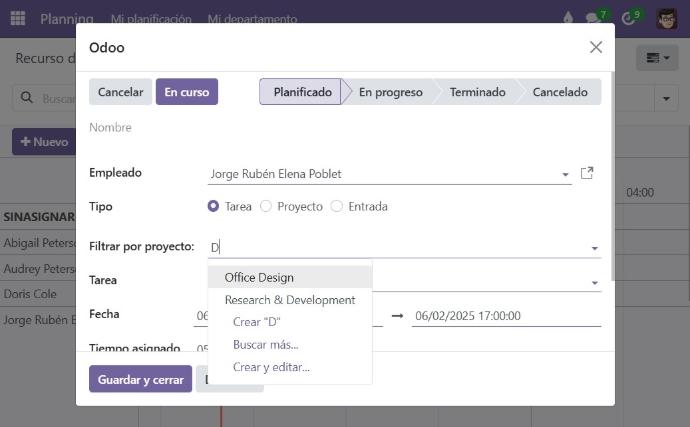The image size is (690, 427).
Task: Click the search magnifier icon
Action: (x=26, y=98)
